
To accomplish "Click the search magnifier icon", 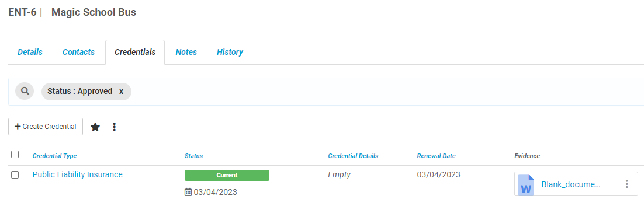I will [x=25, y=90].
